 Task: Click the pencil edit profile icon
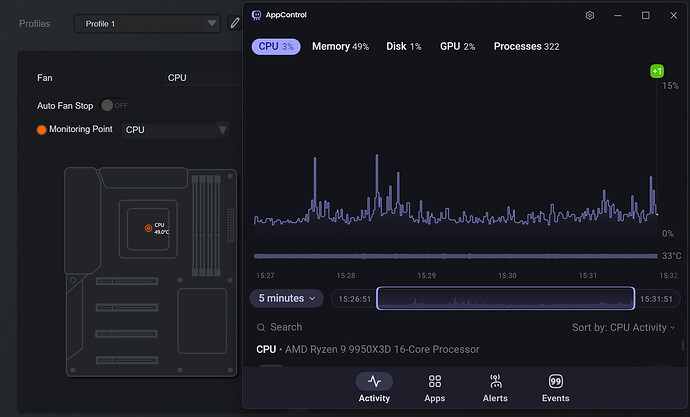[235, 23]
